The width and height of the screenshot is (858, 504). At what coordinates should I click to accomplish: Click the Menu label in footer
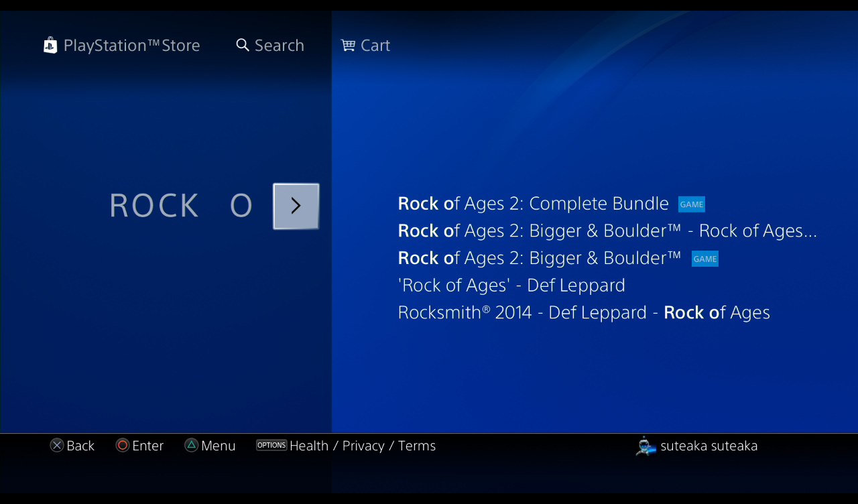219,446
